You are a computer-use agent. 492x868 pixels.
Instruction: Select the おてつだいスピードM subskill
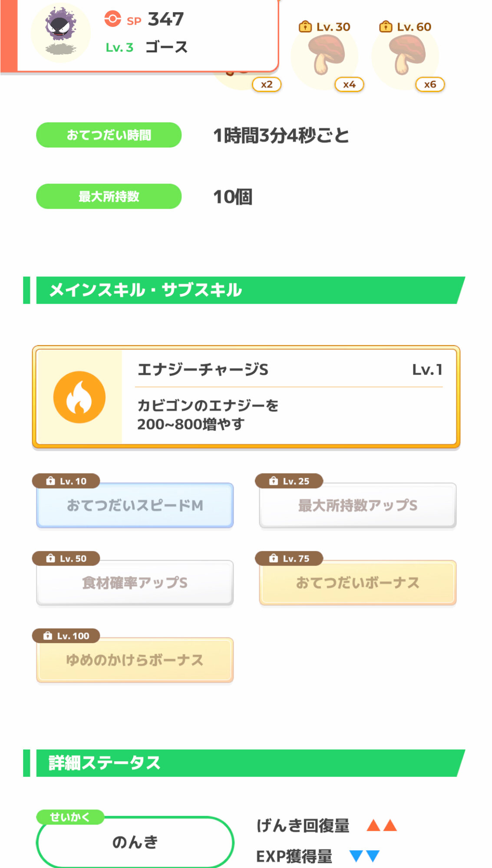click(x=135, y=506)
